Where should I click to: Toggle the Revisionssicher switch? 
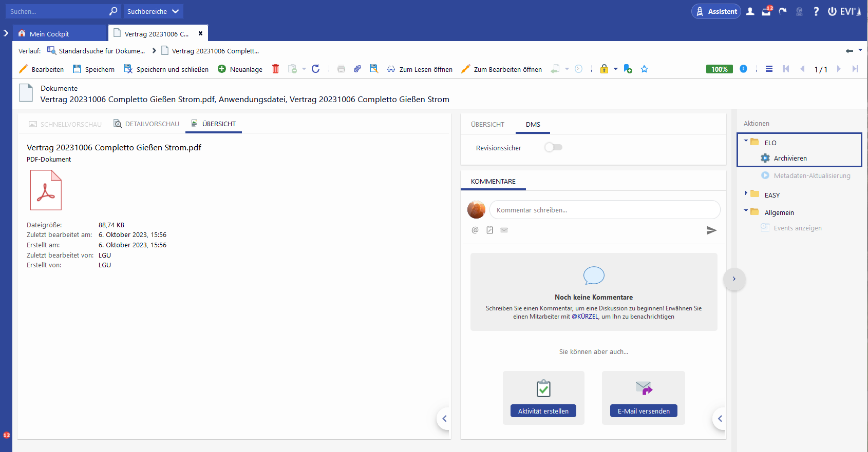click(553, 148)
